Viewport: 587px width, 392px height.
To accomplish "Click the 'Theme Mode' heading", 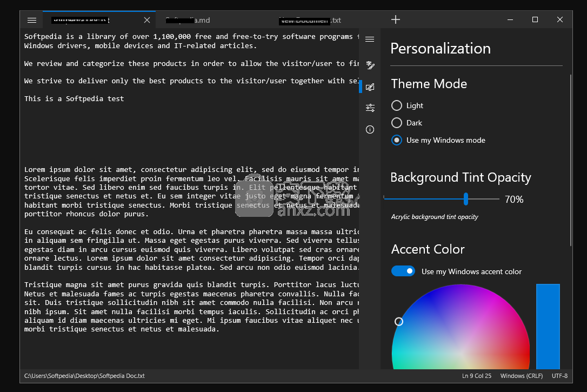I will pos(429,84).
